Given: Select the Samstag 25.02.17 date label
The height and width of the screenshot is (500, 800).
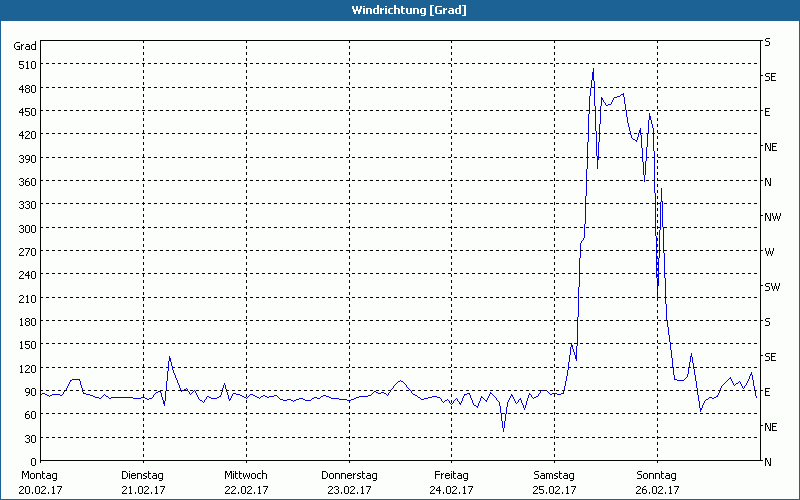Looking at the screenshot, I should [554, 482].
